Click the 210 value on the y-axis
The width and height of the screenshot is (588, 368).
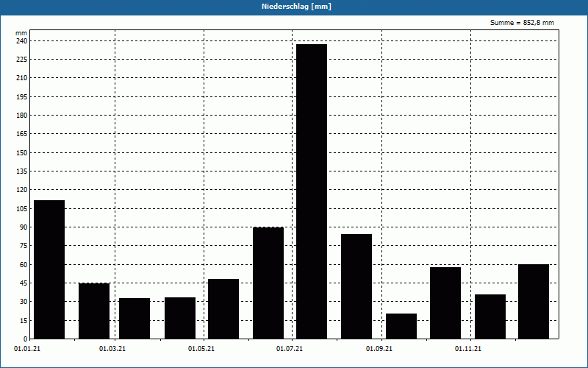22,78
